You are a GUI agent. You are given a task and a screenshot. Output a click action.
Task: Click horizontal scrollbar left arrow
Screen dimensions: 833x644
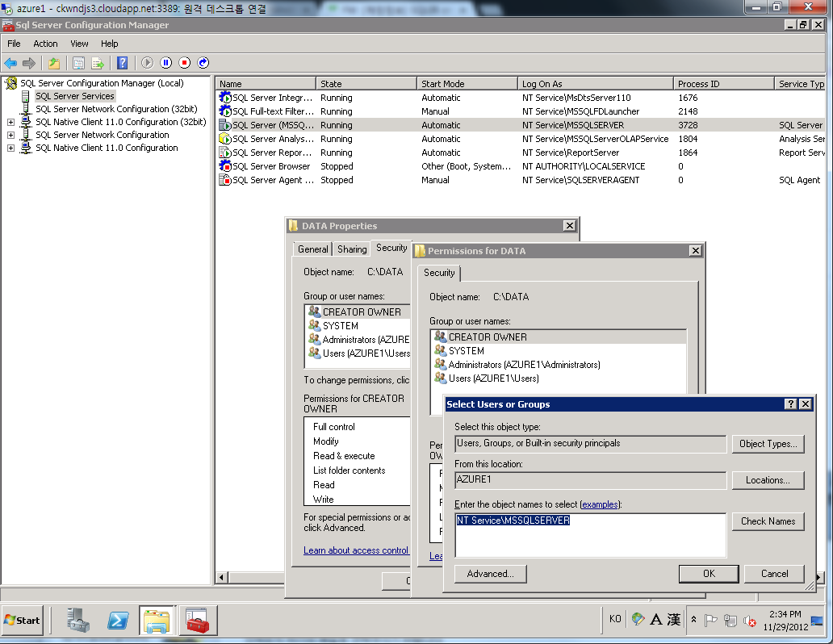[x=222, y=578]
